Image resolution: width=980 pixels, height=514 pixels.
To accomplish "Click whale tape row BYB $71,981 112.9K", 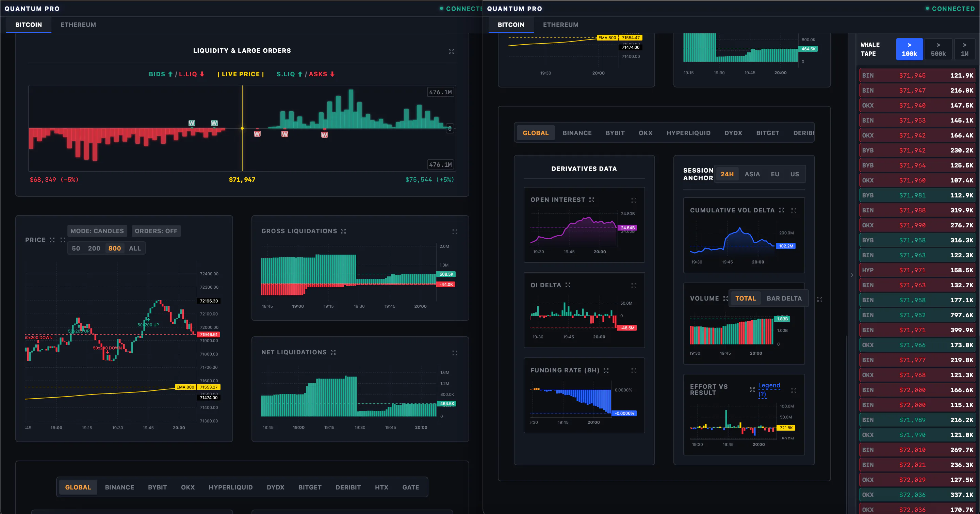I will pos(917,195).
